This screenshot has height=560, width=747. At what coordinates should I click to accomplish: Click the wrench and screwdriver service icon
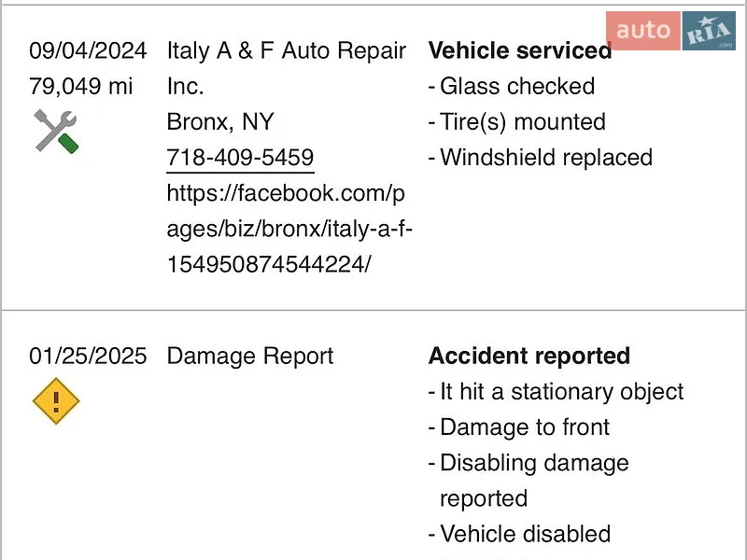point(56,132)
